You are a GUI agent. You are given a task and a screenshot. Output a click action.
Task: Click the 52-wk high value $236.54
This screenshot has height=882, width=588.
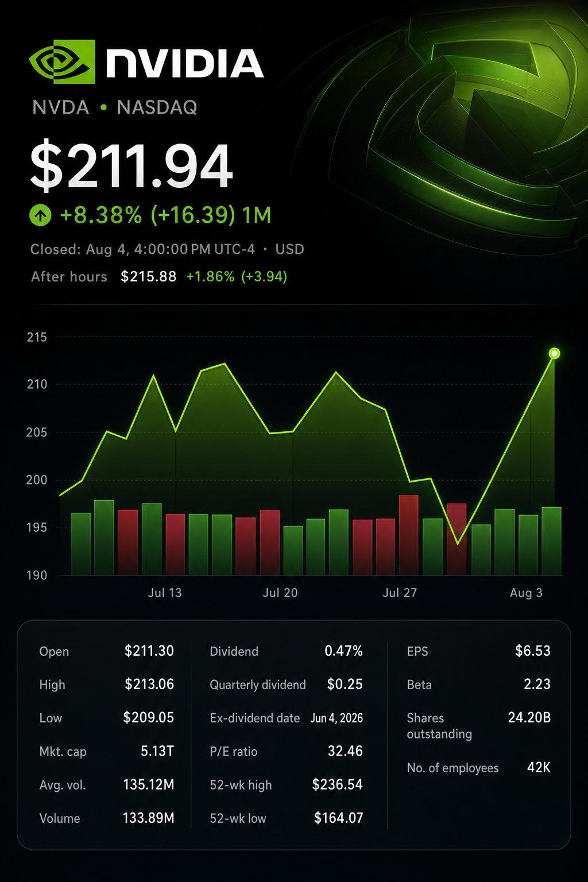point(337,784)
